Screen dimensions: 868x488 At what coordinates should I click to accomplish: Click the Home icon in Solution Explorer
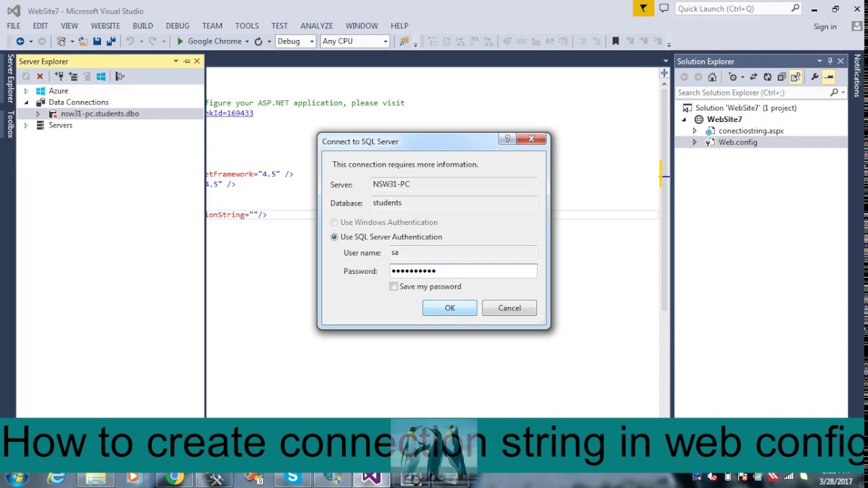(x=712, y=77)
